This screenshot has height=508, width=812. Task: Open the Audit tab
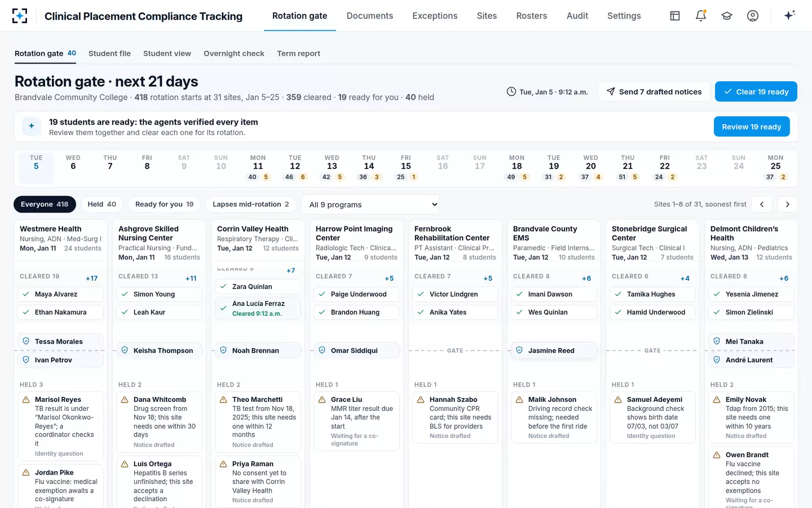(577, 16)
